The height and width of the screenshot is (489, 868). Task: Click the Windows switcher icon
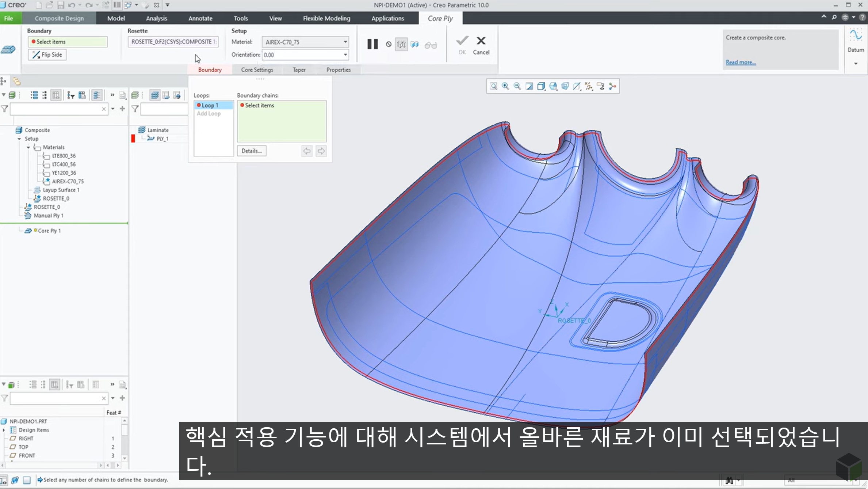click(x=129, y=5)
